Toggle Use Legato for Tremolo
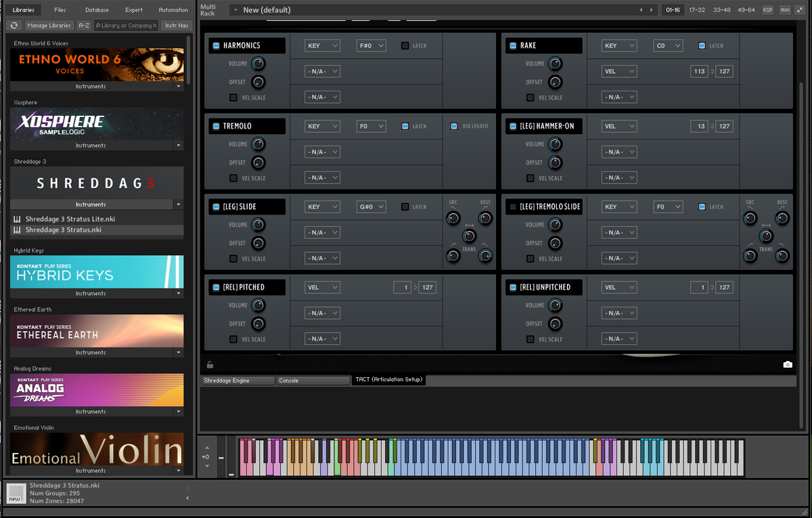812x518 pixels. [454, 126]
